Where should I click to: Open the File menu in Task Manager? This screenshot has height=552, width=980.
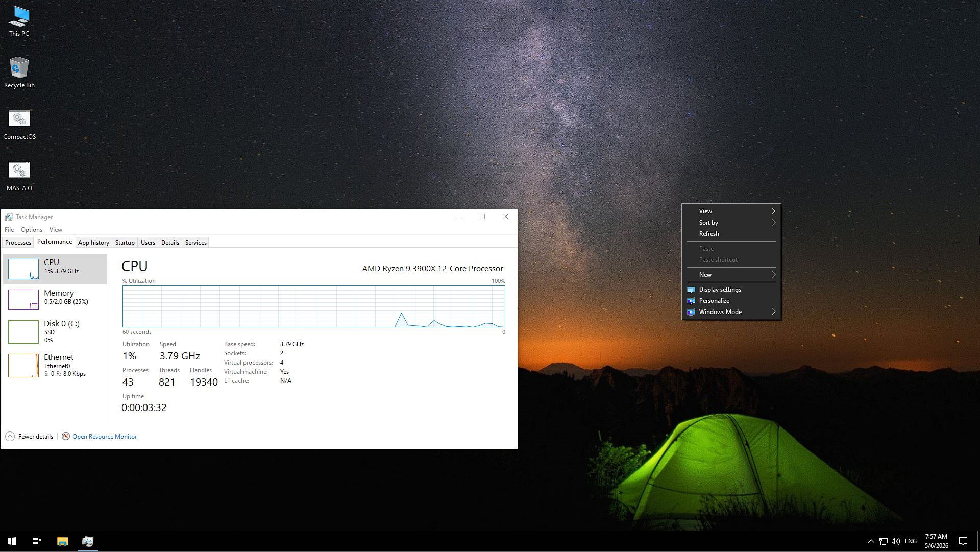point(9,230)
